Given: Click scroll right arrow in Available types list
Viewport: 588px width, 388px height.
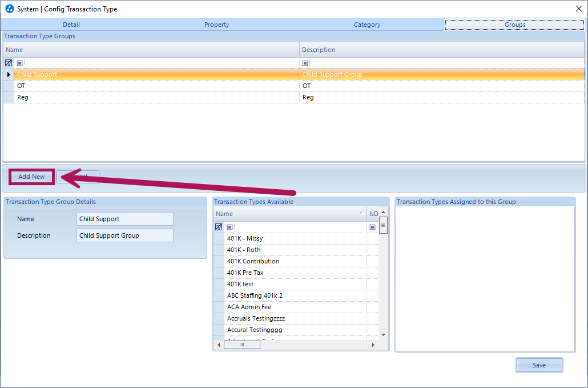Looking at the screenshot, I should [x=373, y=345].
